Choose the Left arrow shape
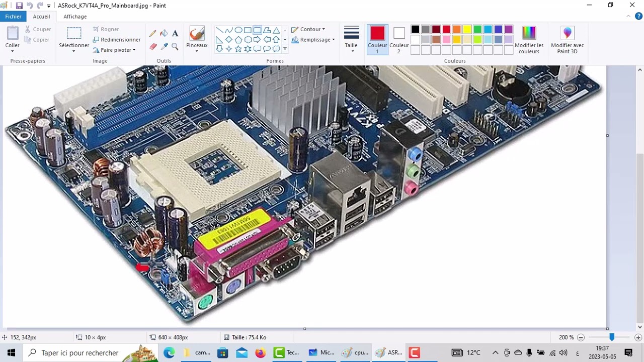The image size is (644, 362). click(267, 40)
